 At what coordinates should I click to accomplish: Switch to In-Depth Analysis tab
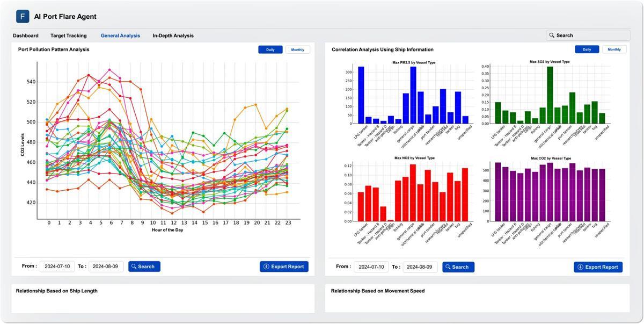pos(173,35)
